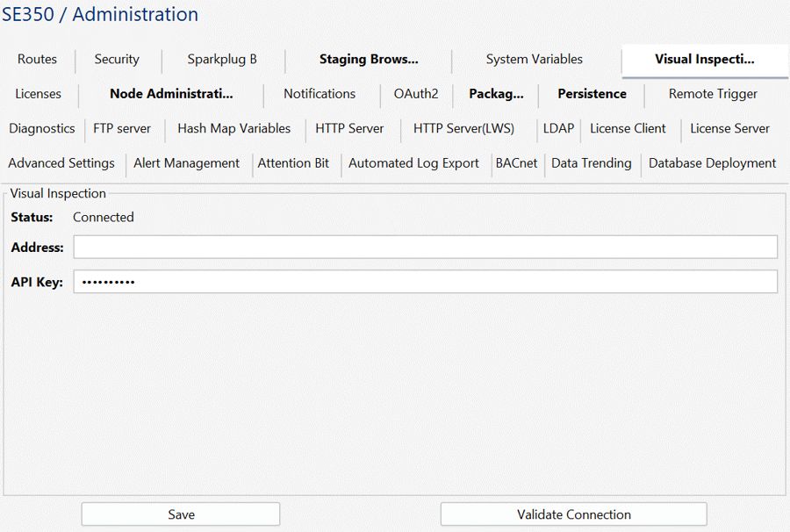Focus the API Key password field
This screenshot has width=790, height=532.
425,282
